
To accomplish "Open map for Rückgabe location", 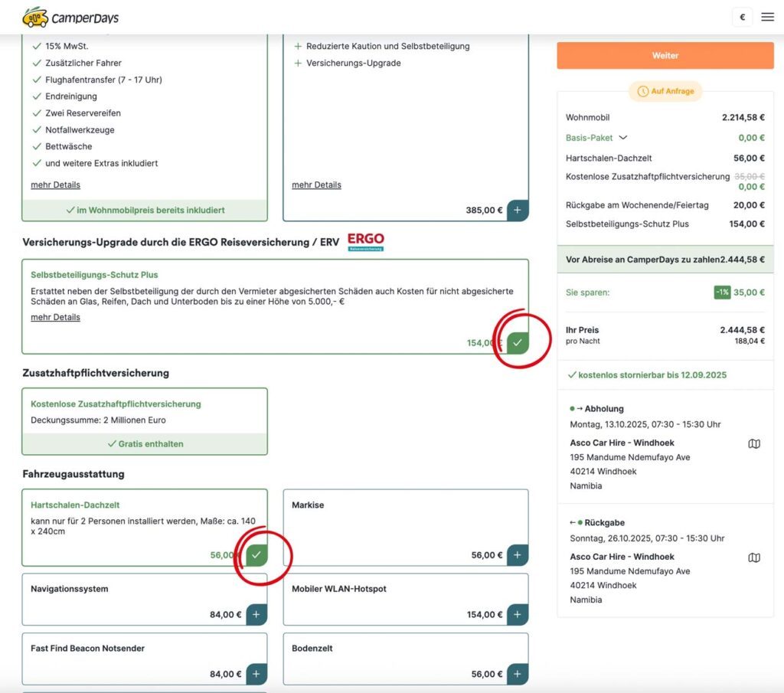I will point(753,557).
